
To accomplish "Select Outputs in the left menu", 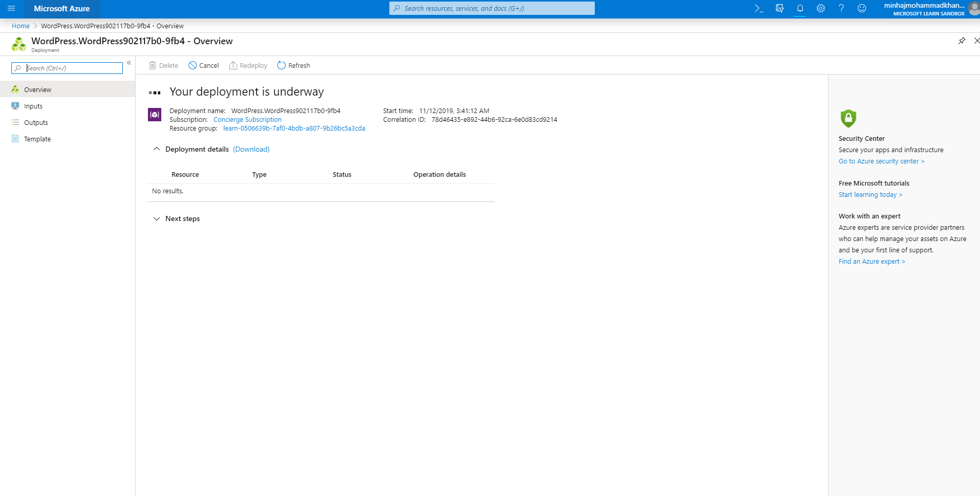I will pyautogui.click(x=36, y=123).
